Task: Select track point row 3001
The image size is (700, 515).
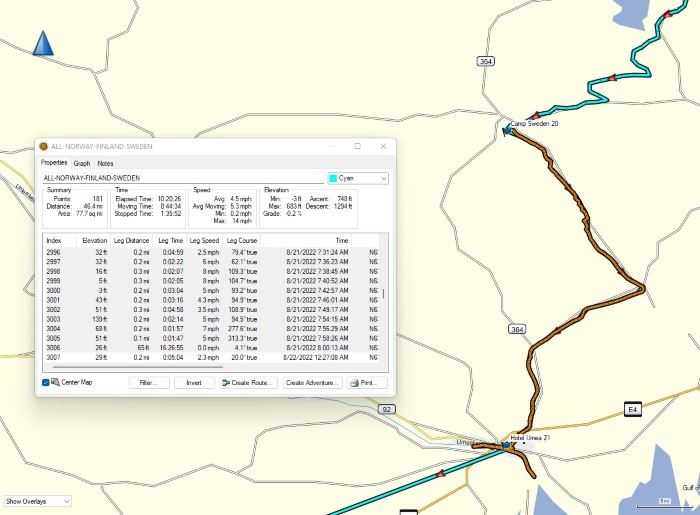Action: (212, 300)
